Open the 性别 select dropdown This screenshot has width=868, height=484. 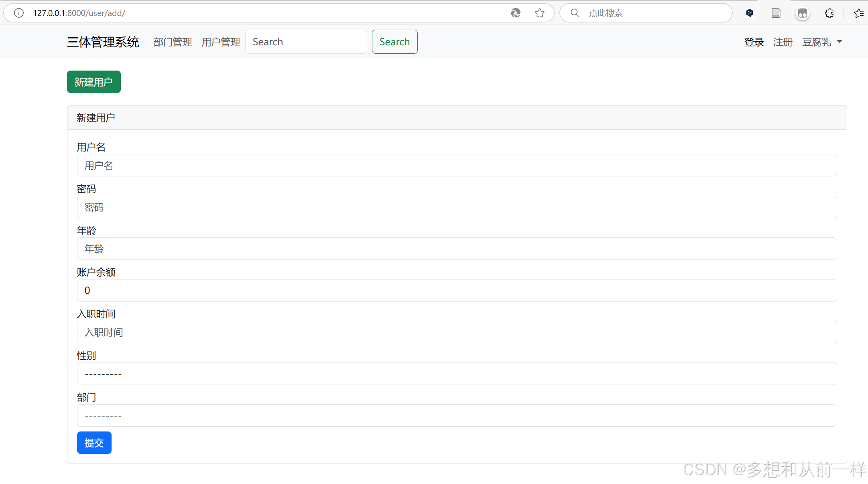[457, 374]
